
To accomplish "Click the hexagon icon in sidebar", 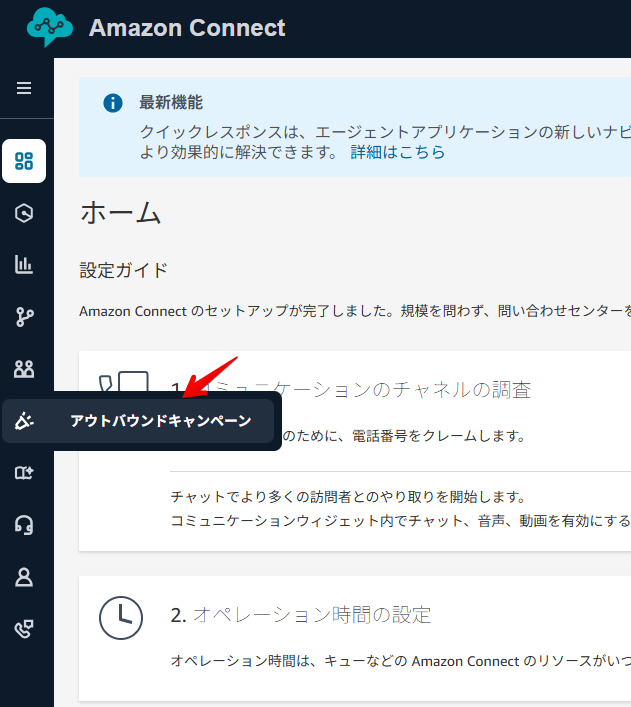I will [24, 212].
